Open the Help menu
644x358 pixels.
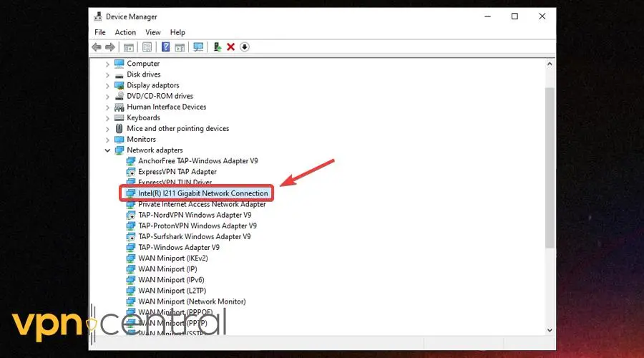click(177, 32)
